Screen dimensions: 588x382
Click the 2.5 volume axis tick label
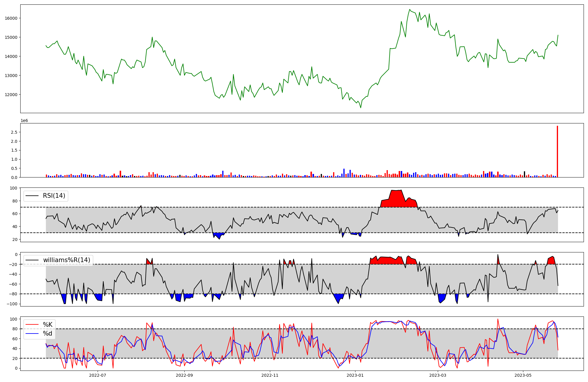pyautogui.click(x=14, y=132)
